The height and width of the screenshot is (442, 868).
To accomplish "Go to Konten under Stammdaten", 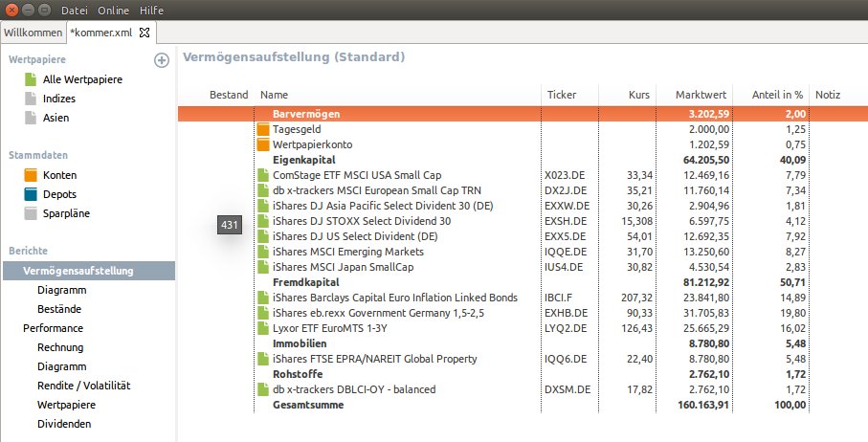I will pos(59,175).
